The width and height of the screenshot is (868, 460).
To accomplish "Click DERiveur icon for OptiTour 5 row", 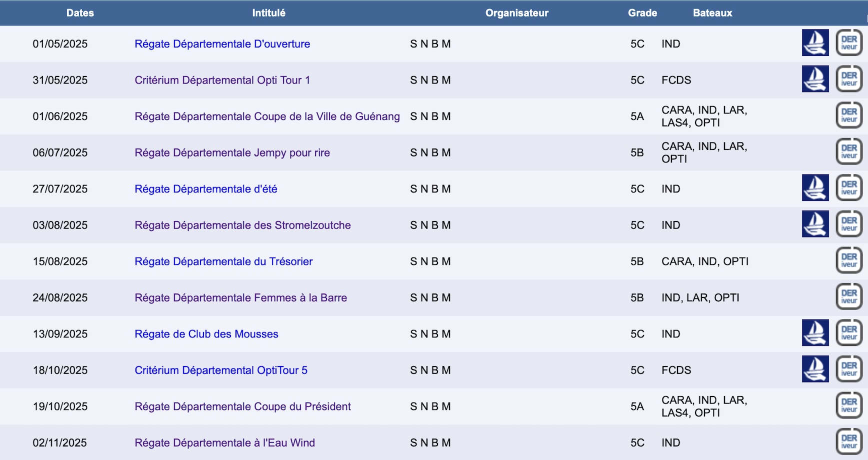I will pyautogui.click(x=849, y=369).
